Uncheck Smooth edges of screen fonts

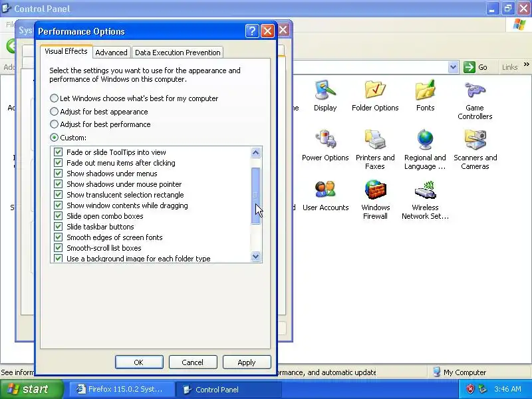(59, 237)
